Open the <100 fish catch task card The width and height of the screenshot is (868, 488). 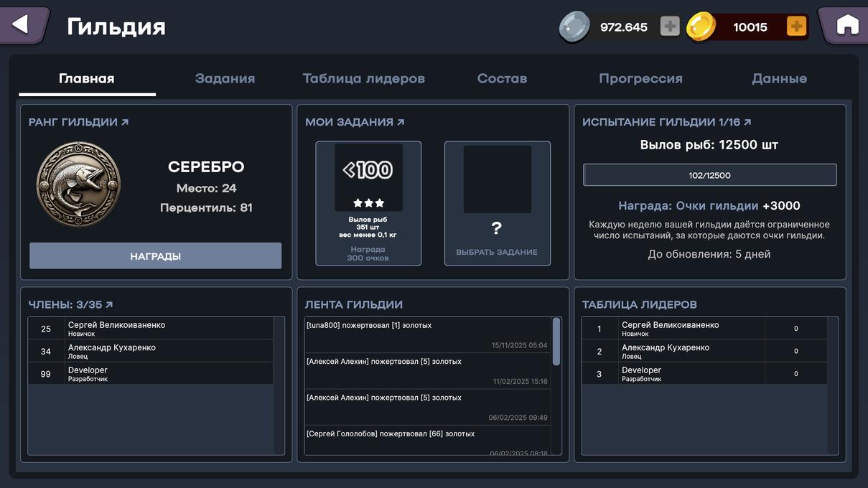coord(368,203)
